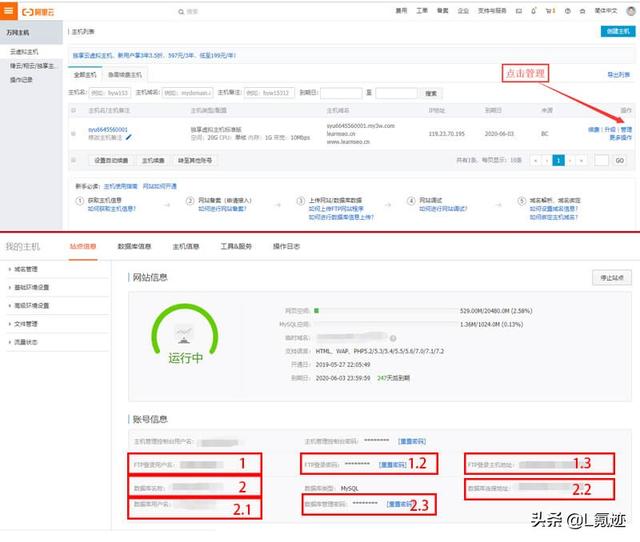Expand 流量状态 sidebar section
Image resolution: width=640 pixels, height=542 pixels.
(26, 342)
